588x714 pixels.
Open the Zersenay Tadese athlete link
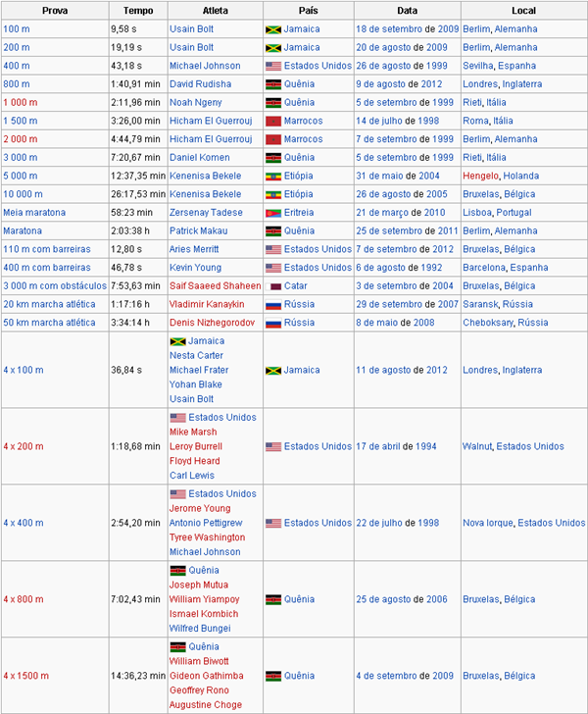pos(206,213)
